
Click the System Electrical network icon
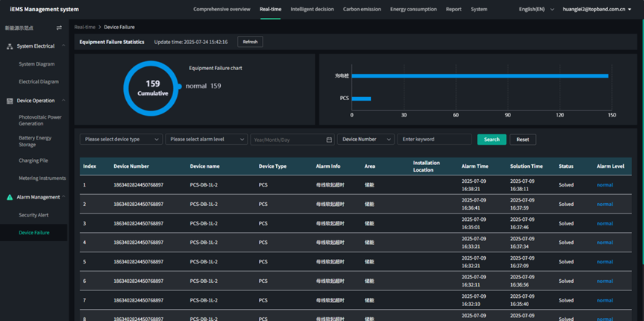click(x=10, y=46)
